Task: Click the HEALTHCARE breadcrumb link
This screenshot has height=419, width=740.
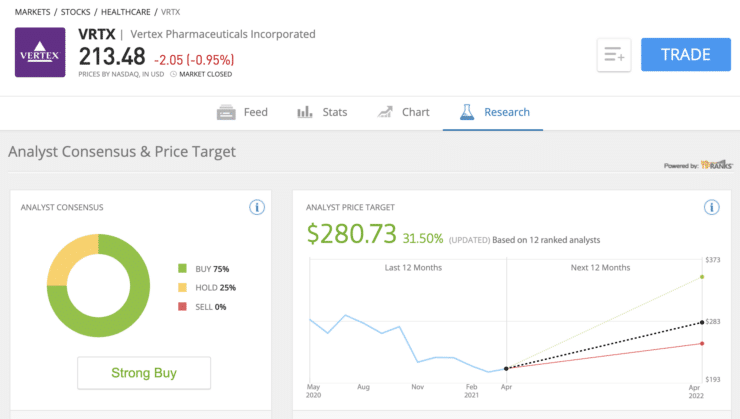Action: (126, 12)
